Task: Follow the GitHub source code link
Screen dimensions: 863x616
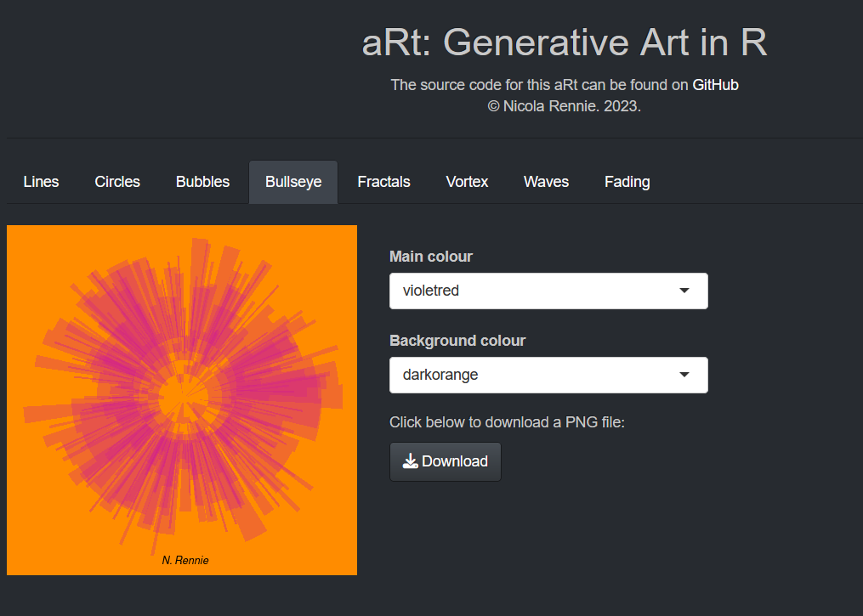Action: click(x=715, y=85)
